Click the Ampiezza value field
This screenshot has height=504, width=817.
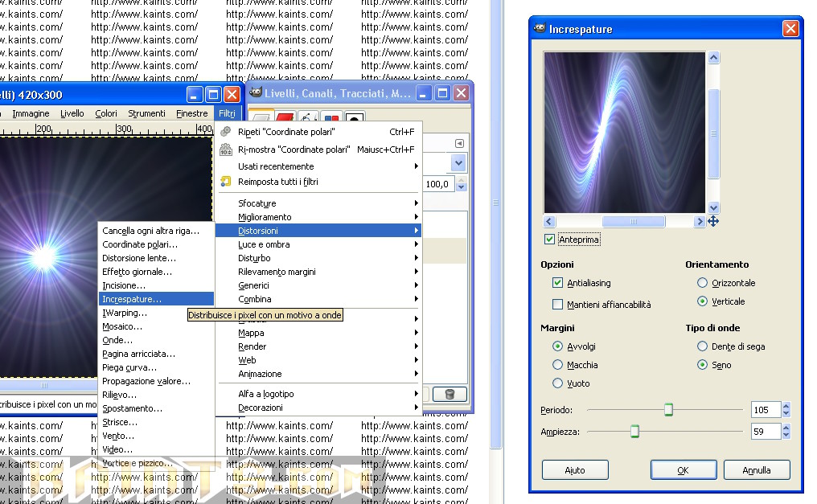766,431
